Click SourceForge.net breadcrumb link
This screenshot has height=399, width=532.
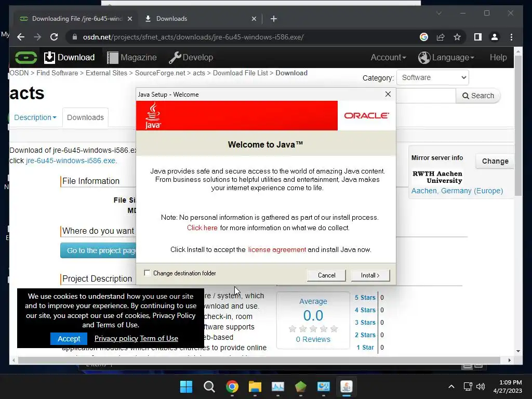click(x=160, y=73)
